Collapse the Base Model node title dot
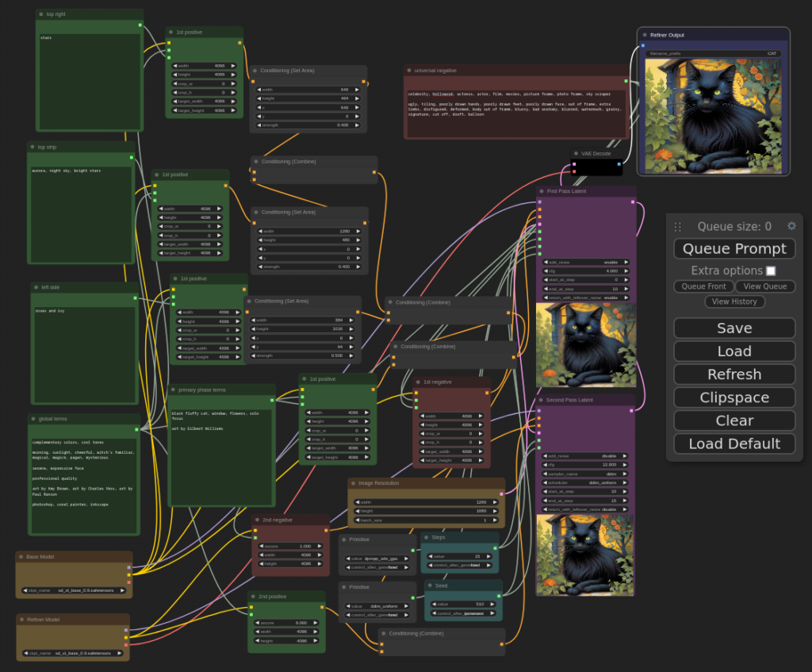 pyautogui.click(x=21, y=556)
